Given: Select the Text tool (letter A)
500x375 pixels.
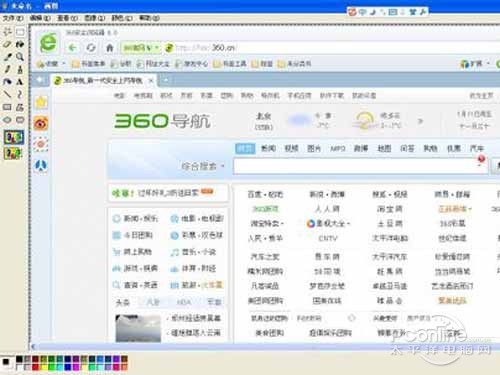Looking at the screenshot, I should click(20, 82).
